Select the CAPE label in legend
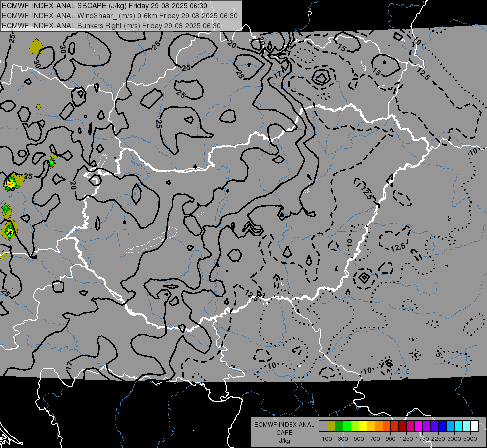 pos(284,433)
